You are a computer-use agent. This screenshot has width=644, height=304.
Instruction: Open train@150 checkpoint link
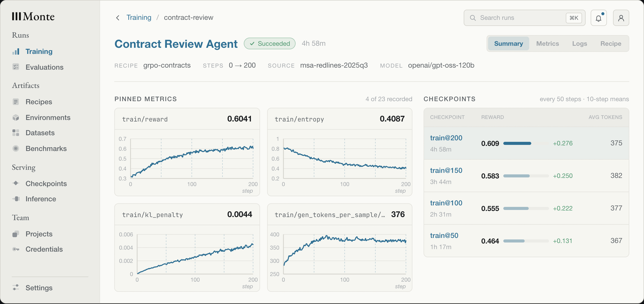[446, 171]
